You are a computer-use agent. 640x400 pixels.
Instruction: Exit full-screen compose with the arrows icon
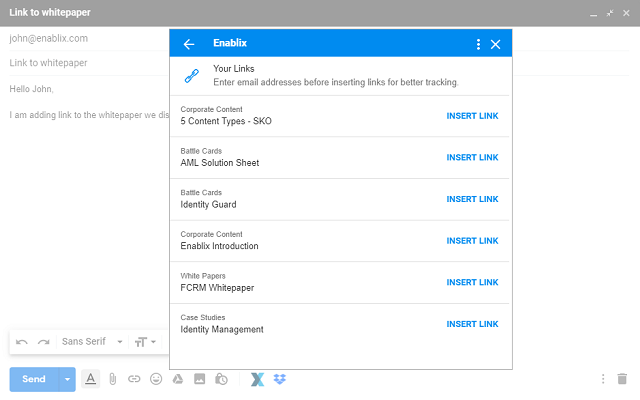610,13
